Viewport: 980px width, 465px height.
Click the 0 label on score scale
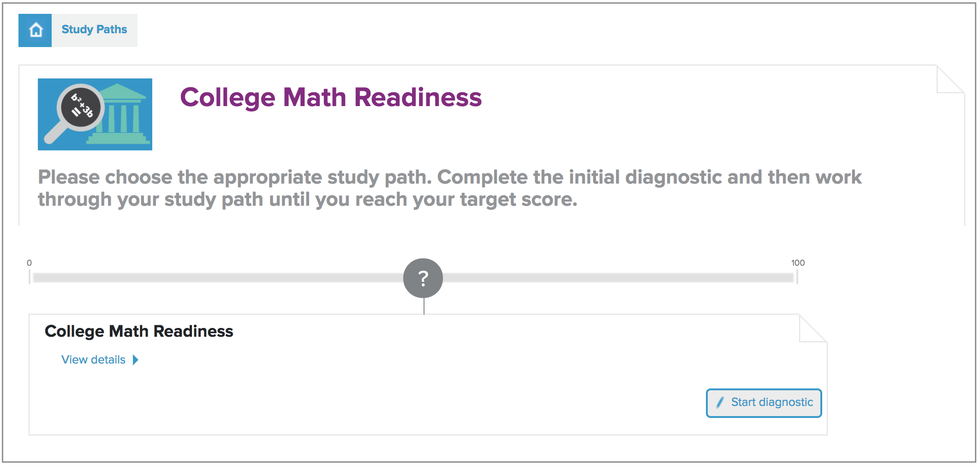[x=29, y=263]
